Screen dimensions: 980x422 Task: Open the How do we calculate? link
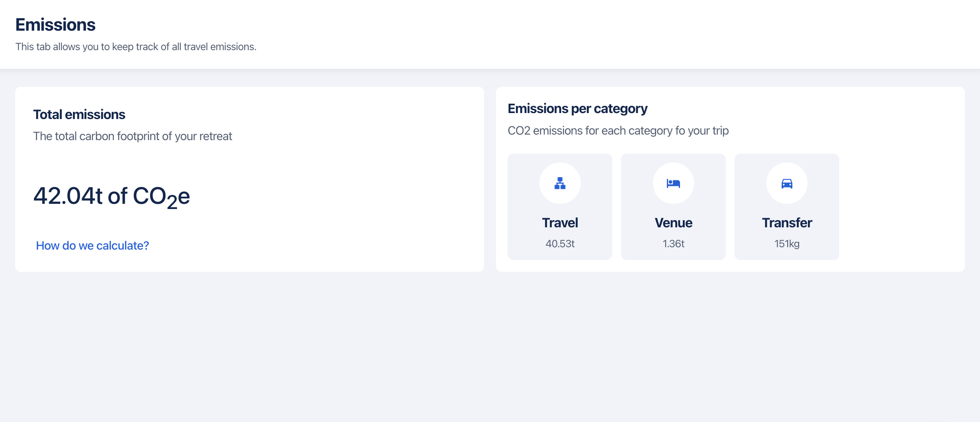point(92,246)
